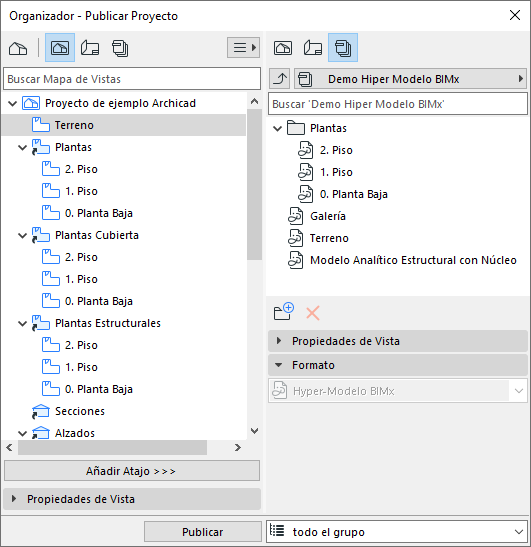Screen dimensions: 531x547
Task: Collapse the Plantas Estructurales folder
Action: pyautogui.click(x=22, y=323)
